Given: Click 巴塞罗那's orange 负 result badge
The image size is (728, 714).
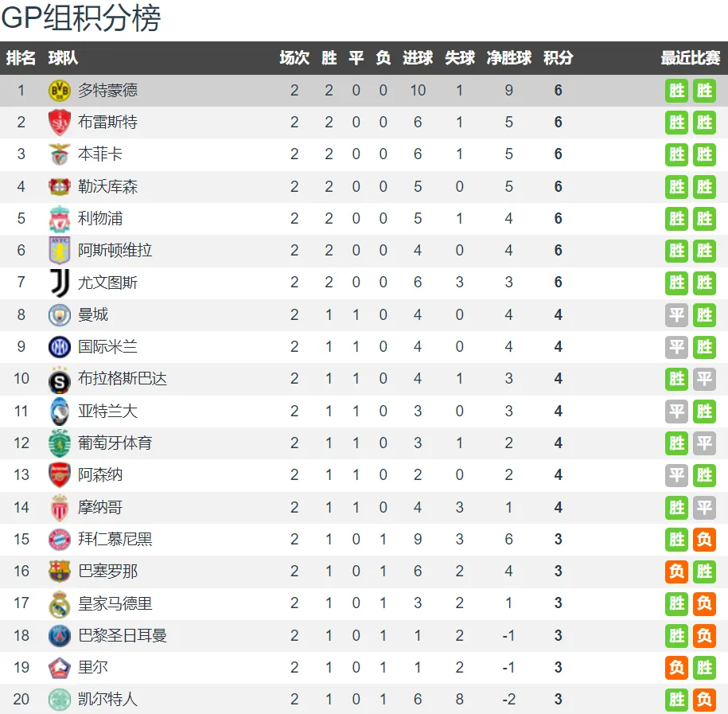Looking at the screenshot, I should (x=676, y=572).
